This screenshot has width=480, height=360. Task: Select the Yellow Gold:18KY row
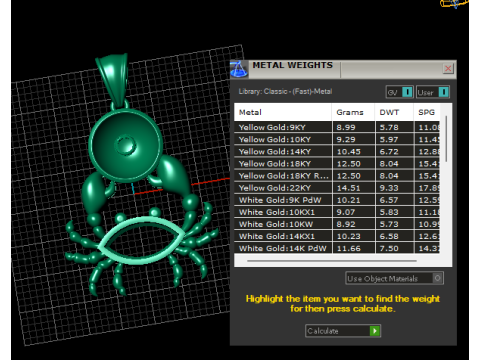coord(337,164)
